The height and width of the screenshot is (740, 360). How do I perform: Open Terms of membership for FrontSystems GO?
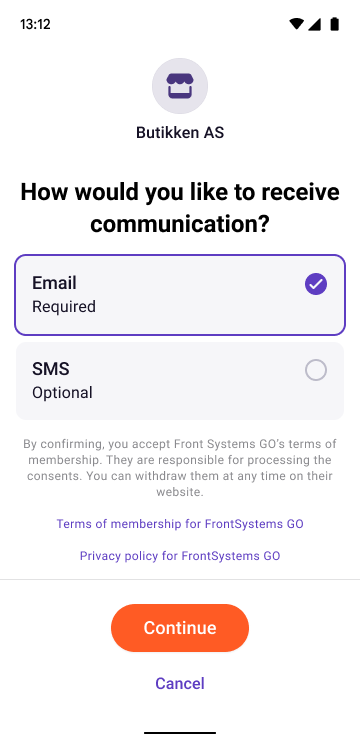click(x=180, y=524)
